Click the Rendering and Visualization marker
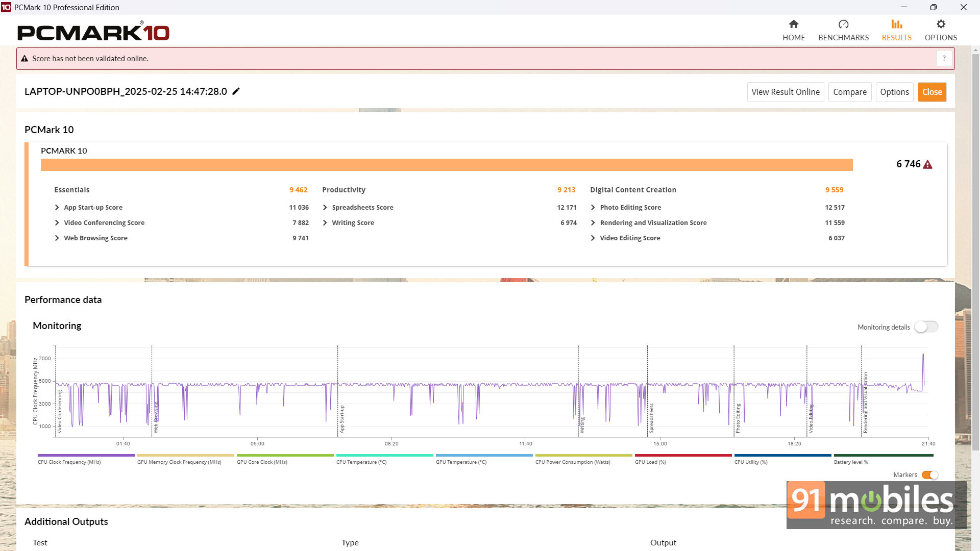Screen dimensions: 980x551 click(865, 403)
